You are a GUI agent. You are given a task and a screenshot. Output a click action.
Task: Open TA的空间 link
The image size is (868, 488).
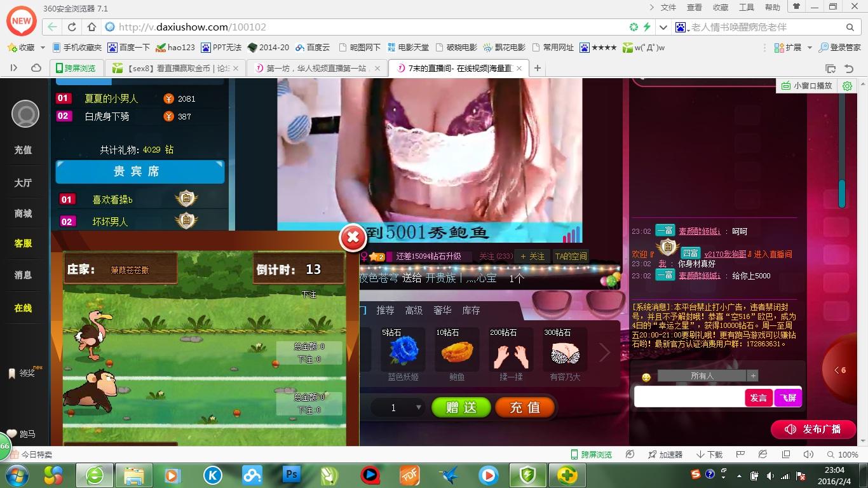click(571, 256)
